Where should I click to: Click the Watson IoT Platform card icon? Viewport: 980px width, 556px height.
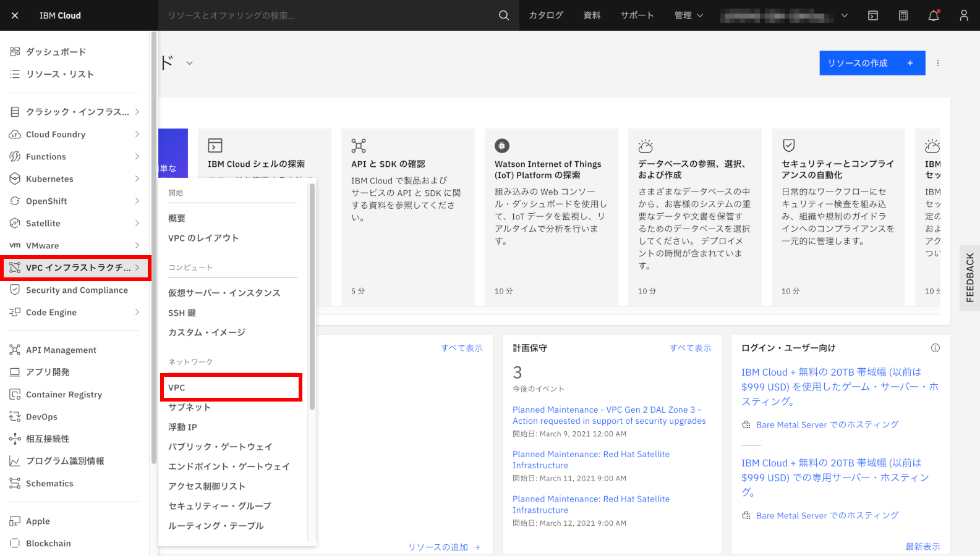click(x=502, y=146)
